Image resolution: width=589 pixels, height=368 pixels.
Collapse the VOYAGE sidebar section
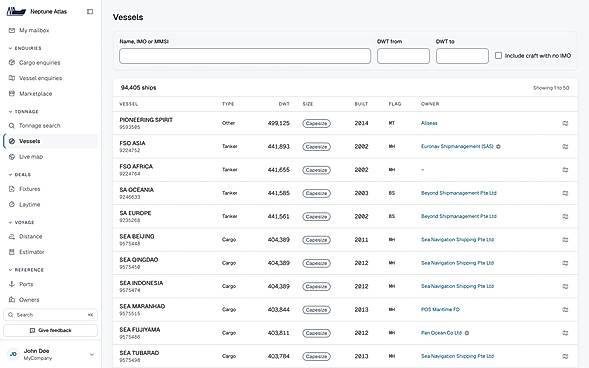[21, 222]
